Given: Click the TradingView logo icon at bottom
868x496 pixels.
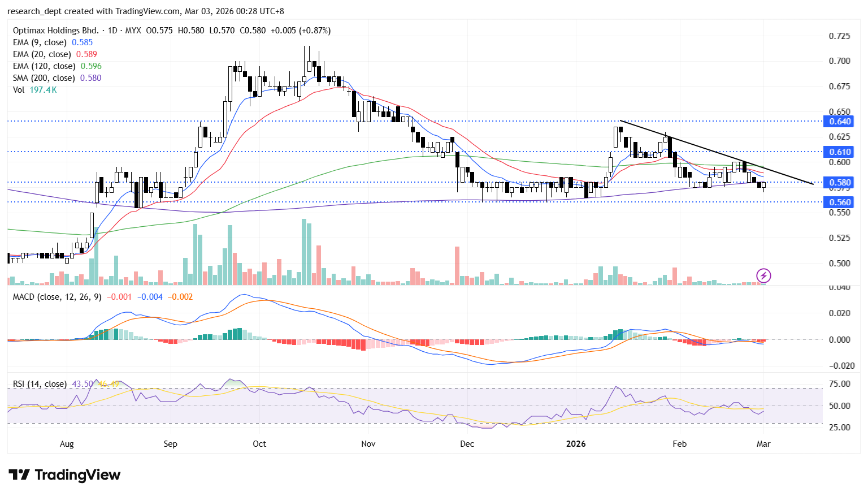Looking at the screenshot, I should click(x=19, y=475).
